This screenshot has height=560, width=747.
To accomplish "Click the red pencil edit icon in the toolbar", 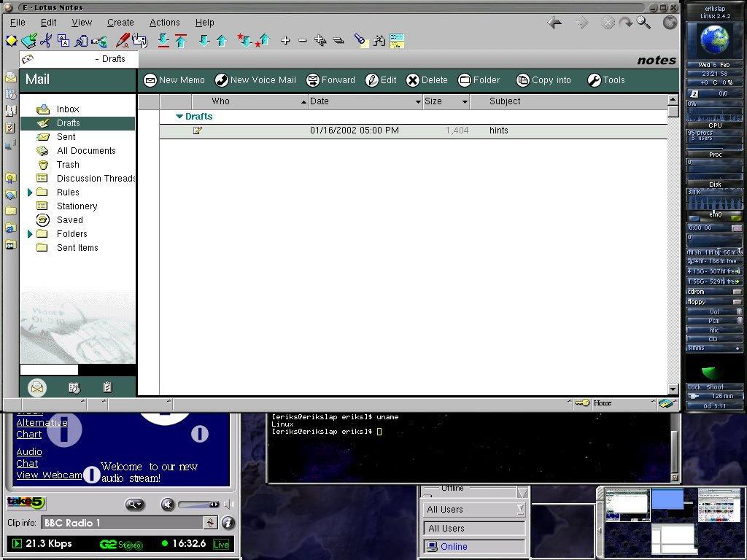I will click(x=122, y=41).
